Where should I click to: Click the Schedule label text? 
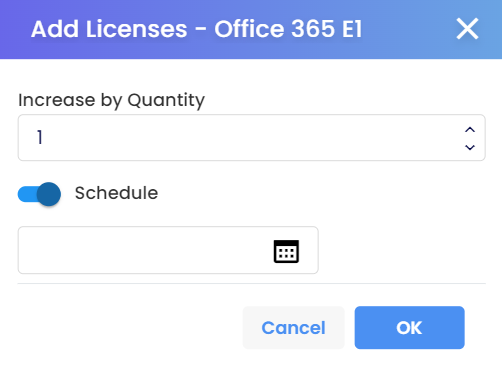coord(116,193)
